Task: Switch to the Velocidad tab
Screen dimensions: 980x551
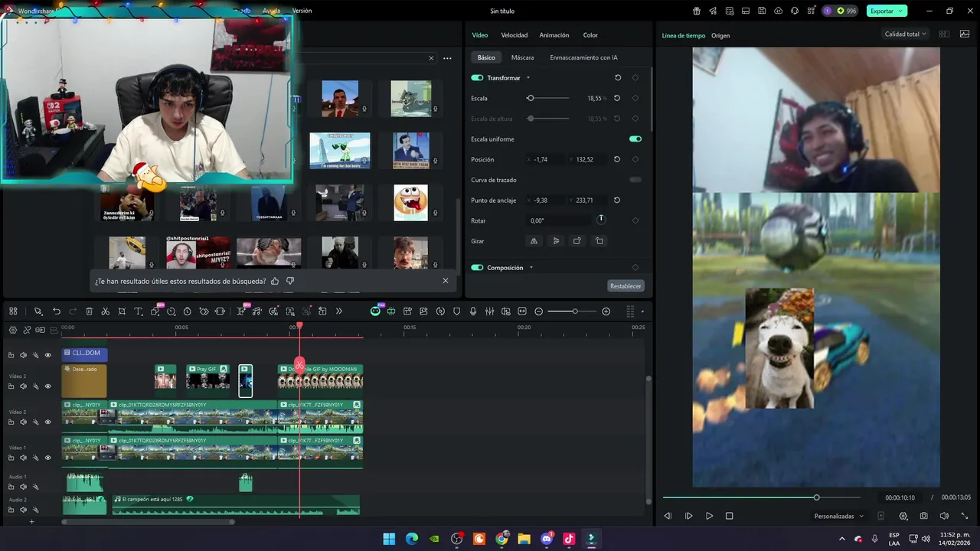Action: (514, 35)
